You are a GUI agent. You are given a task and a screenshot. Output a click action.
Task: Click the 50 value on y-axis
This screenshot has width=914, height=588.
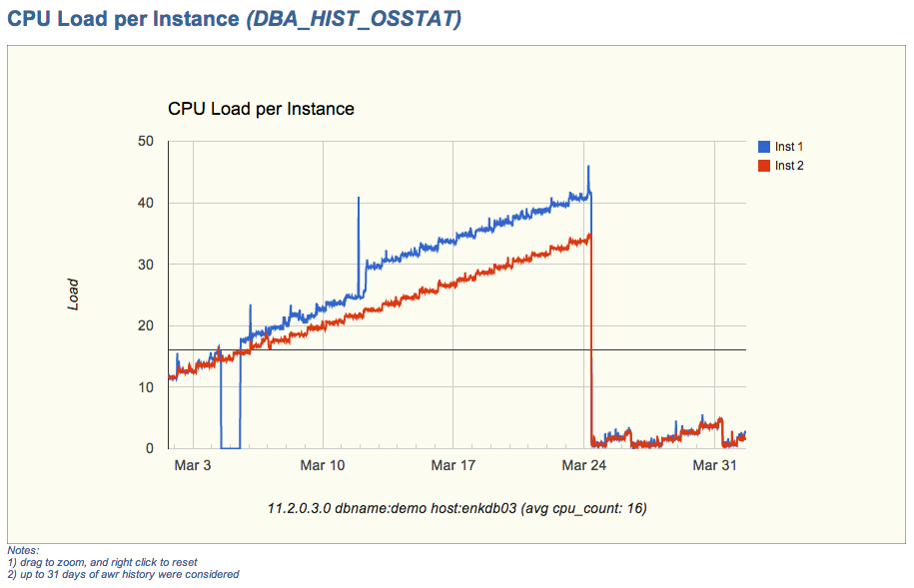coord(146,142)
